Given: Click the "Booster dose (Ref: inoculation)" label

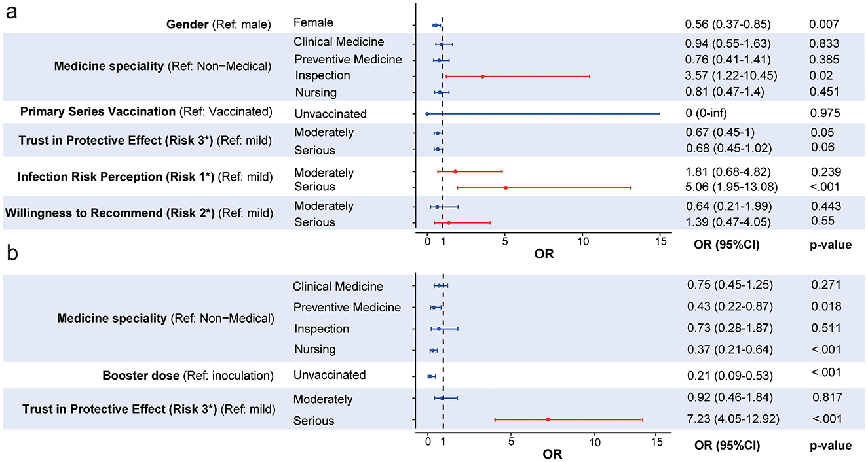Looking at the screenshot, I should pos(187,376).
